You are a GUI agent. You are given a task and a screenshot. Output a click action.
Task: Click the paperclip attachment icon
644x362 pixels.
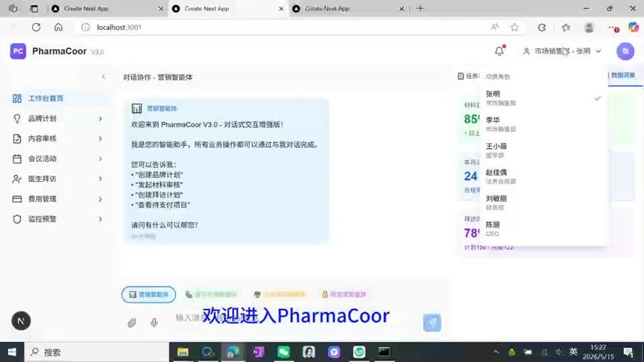[132, 323]
